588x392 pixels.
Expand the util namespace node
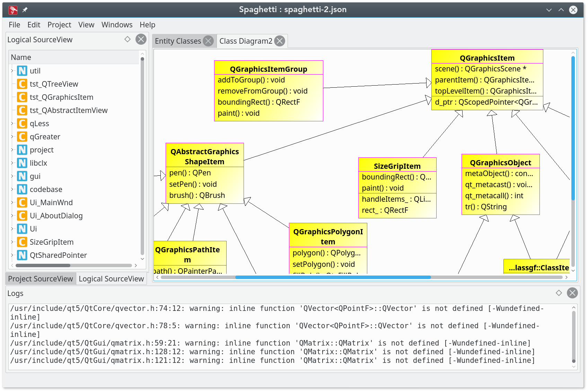pos(12,71)
